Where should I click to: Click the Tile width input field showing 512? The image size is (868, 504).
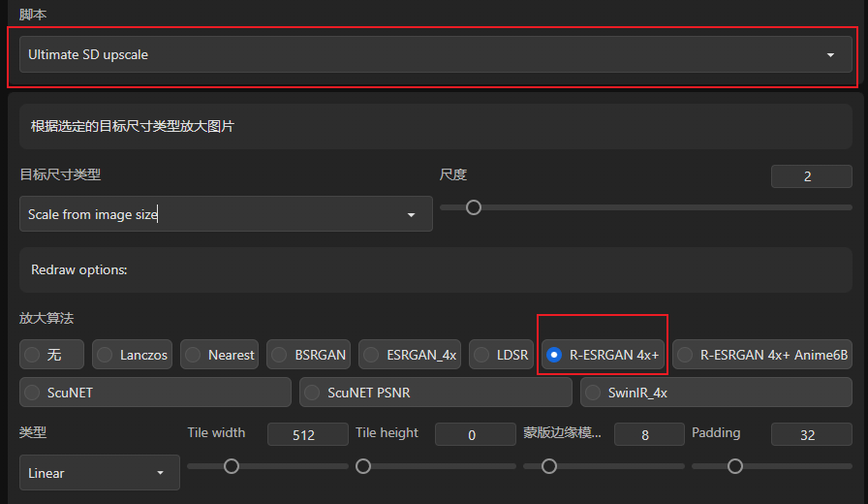click(308, 434)
